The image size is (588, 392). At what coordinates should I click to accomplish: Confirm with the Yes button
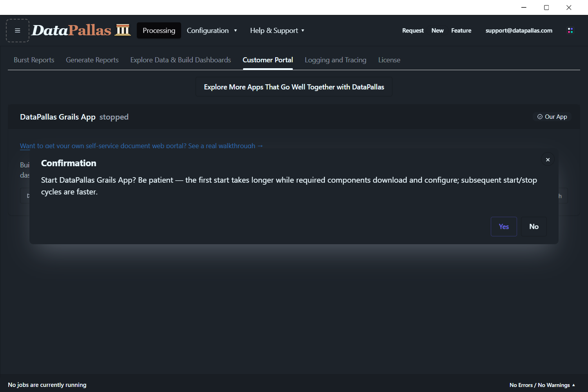point(504,227)
